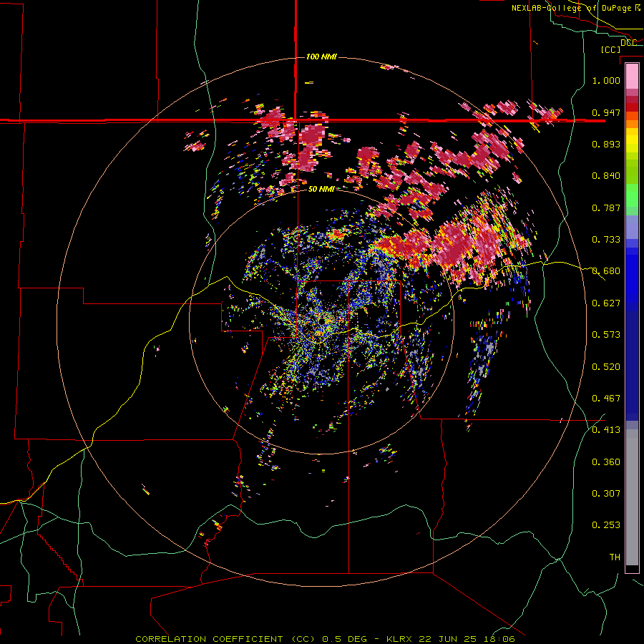Click the 0.733 color scale value
The width and height of the screenshot is (644, 644).
click(606, 240)
